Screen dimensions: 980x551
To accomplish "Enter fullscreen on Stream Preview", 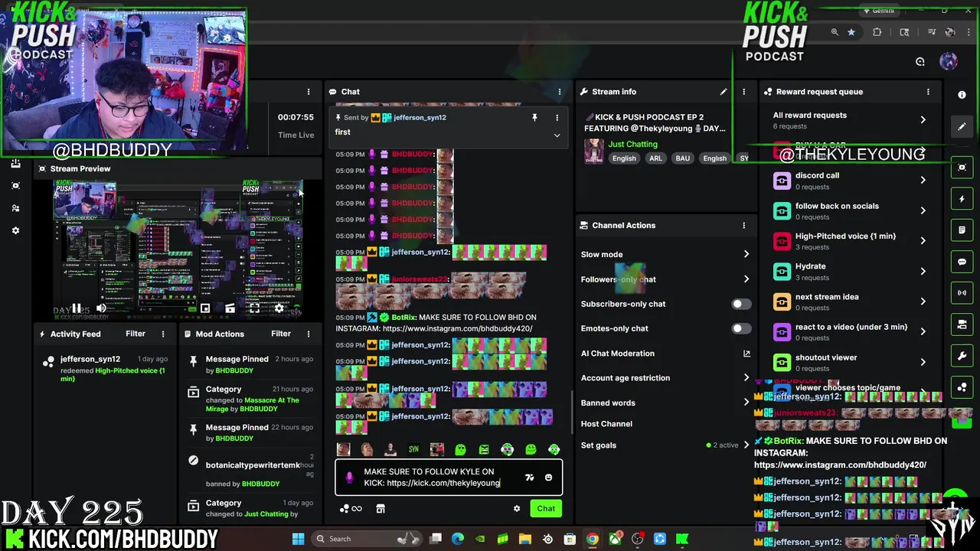I will pos(253,308).
